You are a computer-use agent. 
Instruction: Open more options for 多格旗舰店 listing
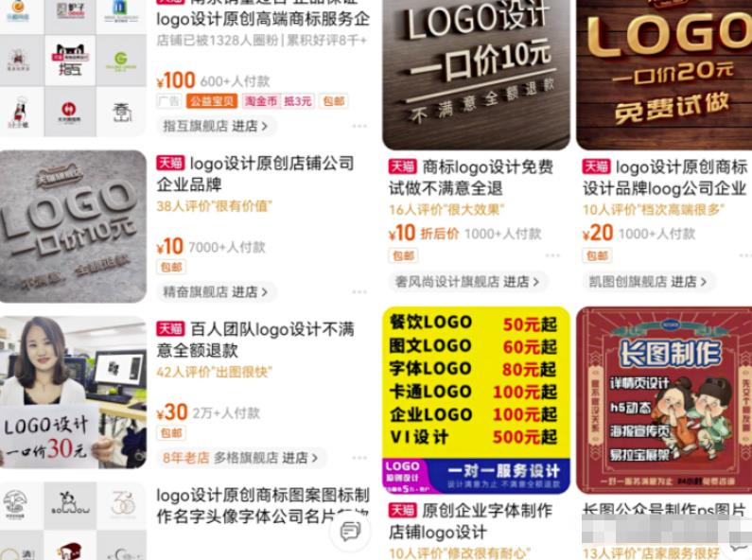[x=359, y=458]
